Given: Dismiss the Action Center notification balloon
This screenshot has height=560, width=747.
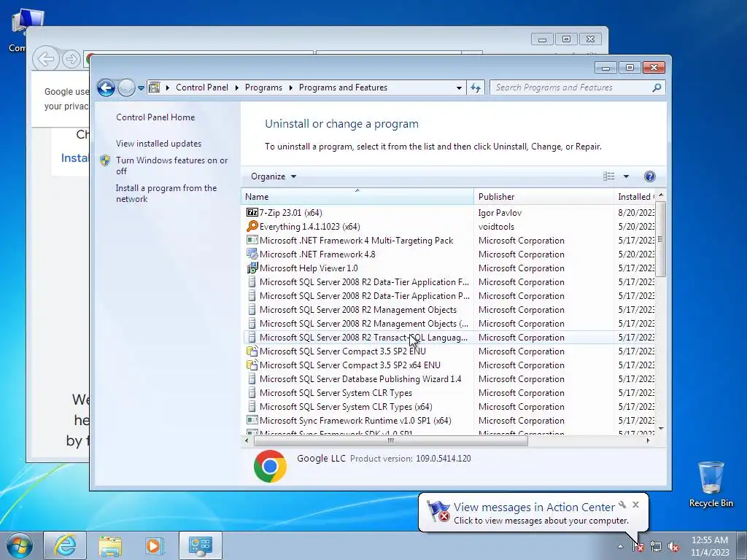Looking at the screenshot, I should tap(635, 505).
